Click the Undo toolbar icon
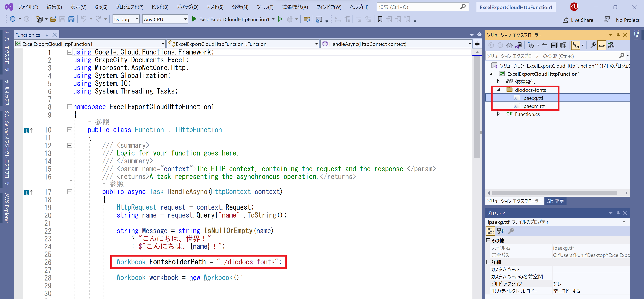Screen dimensions: 644x299 84,19
